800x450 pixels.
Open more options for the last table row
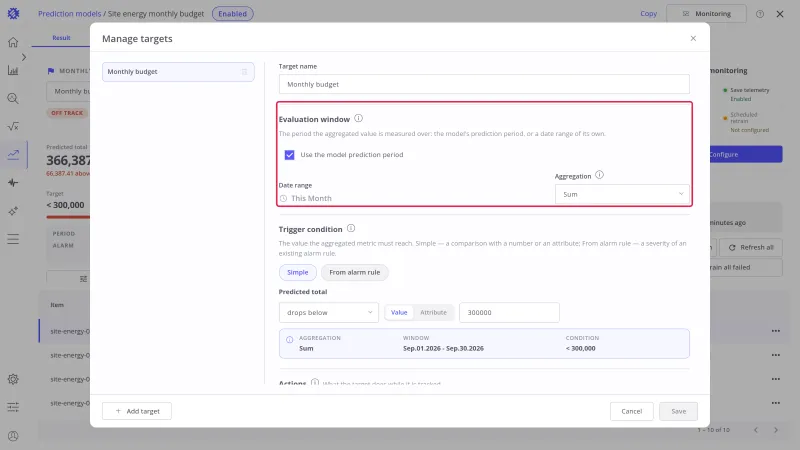(776, 403)
